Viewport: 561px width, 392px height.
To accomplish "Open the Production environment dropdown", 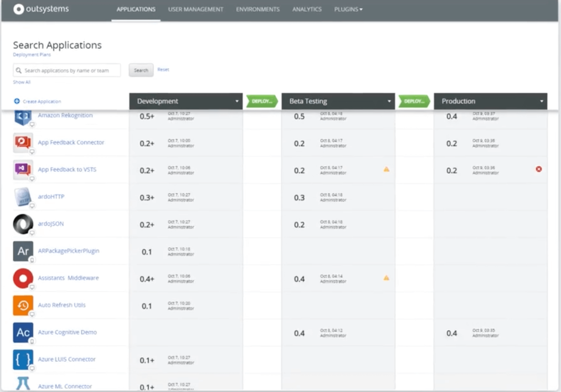I will (542, 101).
